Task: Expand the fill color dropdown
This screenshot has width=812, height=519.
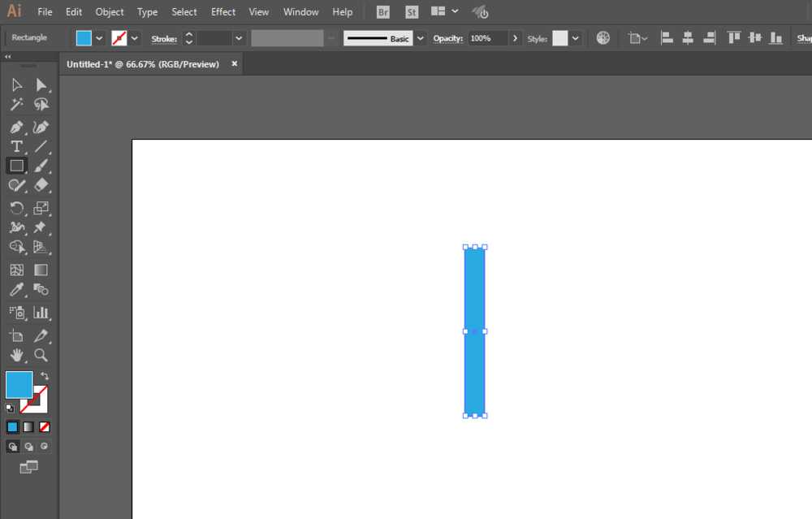Action: click(x=99, y=38)
